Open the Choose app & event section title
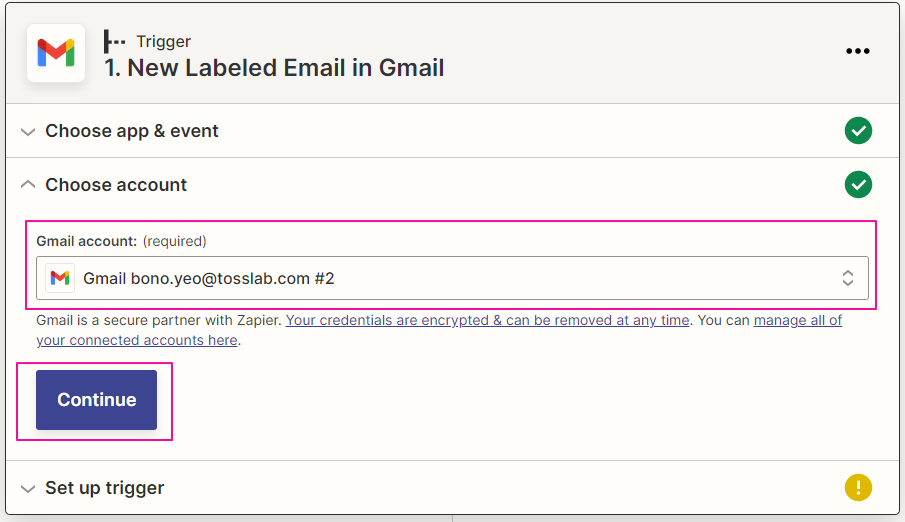Viewport: 905px width, 522px height. pyautogui.click(x=132, y=131)
